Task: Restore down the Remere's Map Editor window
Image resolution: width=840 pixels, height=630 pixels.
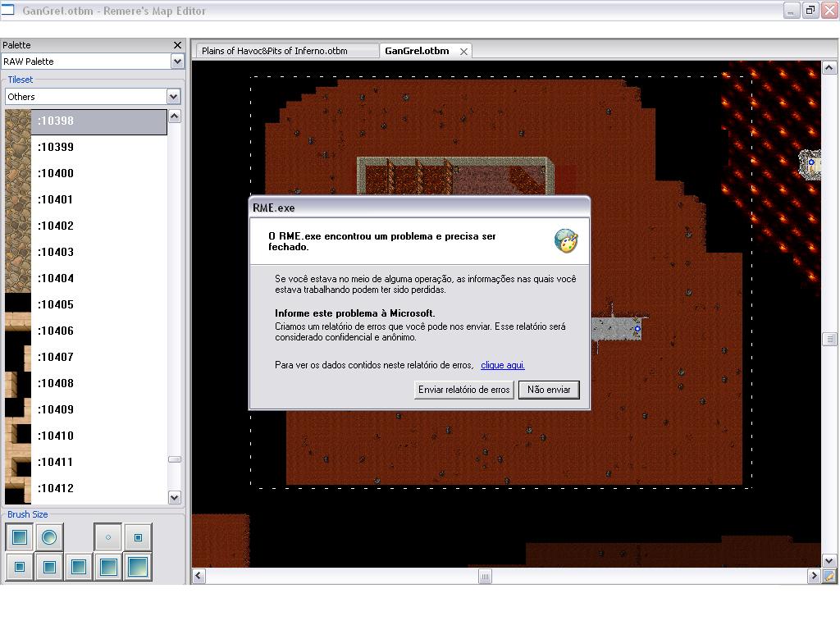Action: pyautogui.click(x=810, y=10)
